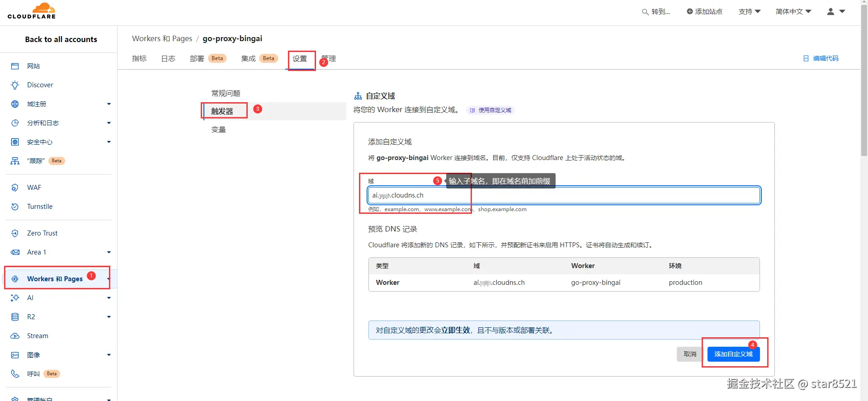Open Discover in the sidebar
The width and height of the screenshot is (868, 401).
coord(40,85)
